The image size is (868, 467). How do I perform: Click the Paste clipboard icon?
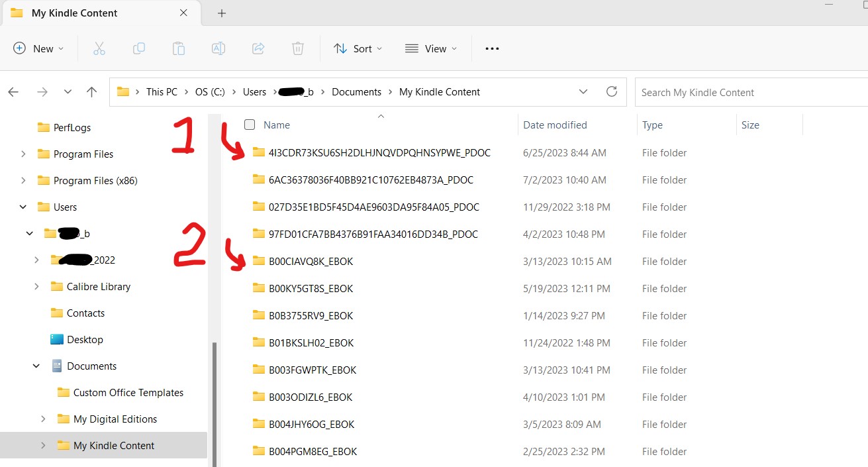179,48
